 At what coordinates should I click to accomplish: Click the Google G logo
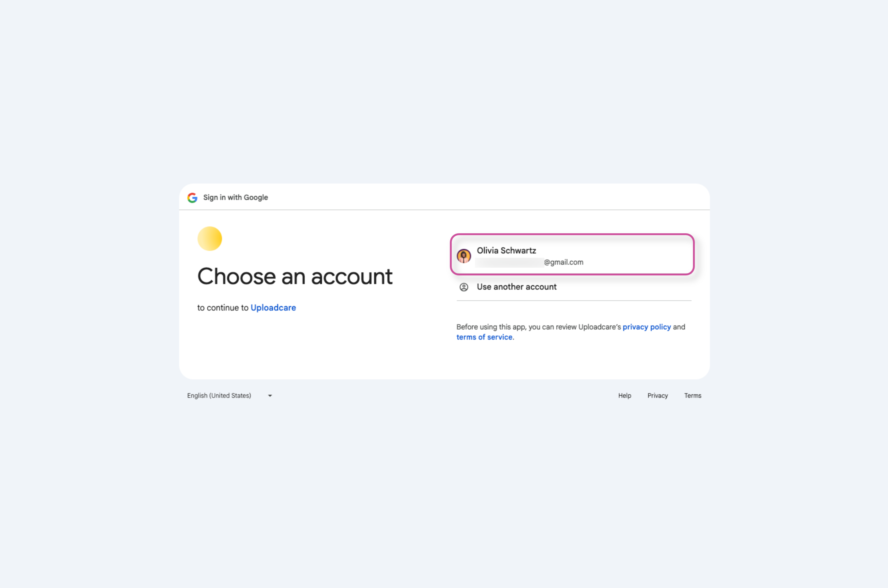point(192,198)
